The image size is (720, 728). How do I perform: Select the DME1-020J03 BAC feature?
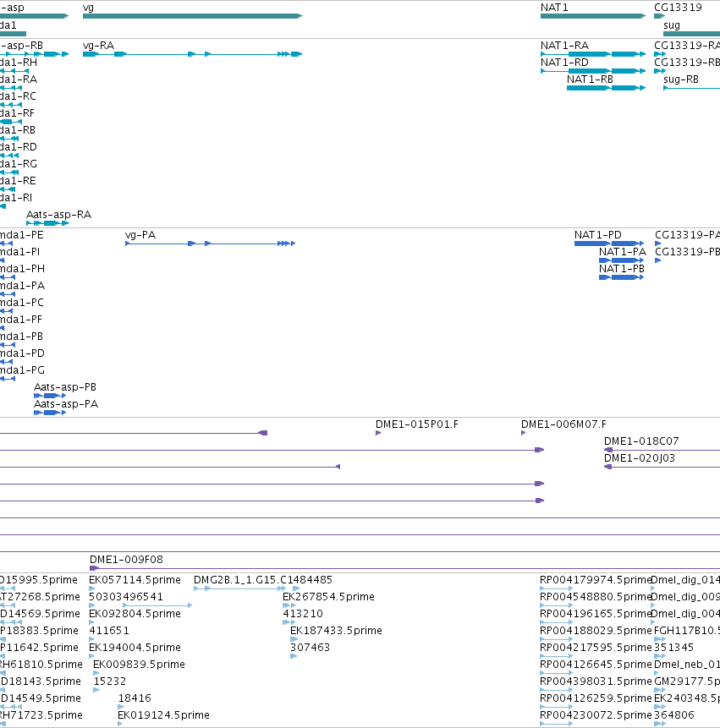(x=662, y=467)
